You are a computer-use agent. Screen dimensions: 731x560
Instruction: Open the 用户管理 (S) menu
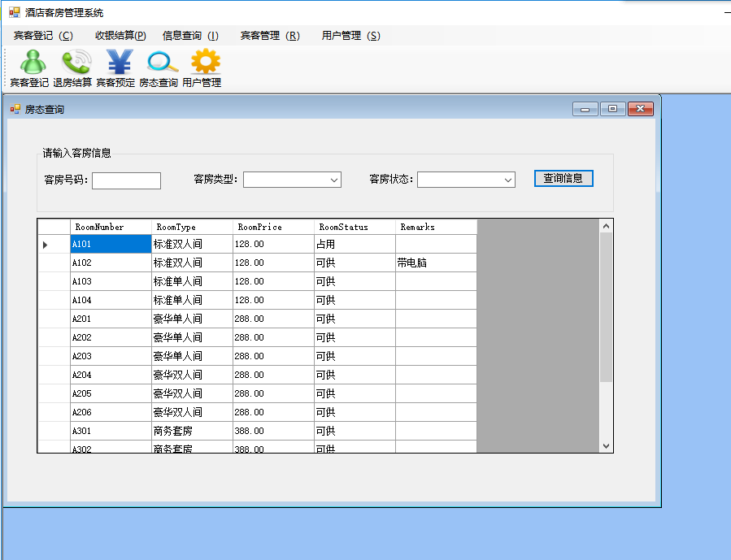click(x=350, y=36)
